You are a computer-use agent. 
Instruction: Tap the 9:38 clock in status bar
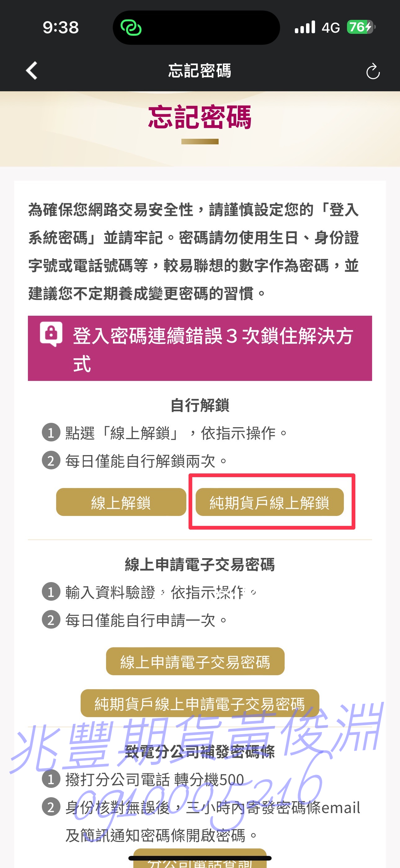60,27
